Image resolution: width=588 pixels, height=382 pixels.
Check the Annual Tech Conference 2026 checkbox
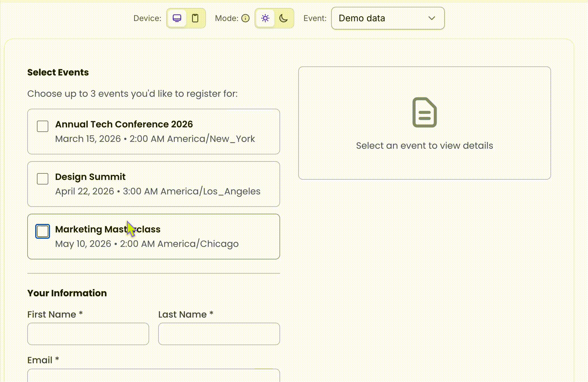coord(42,127)
